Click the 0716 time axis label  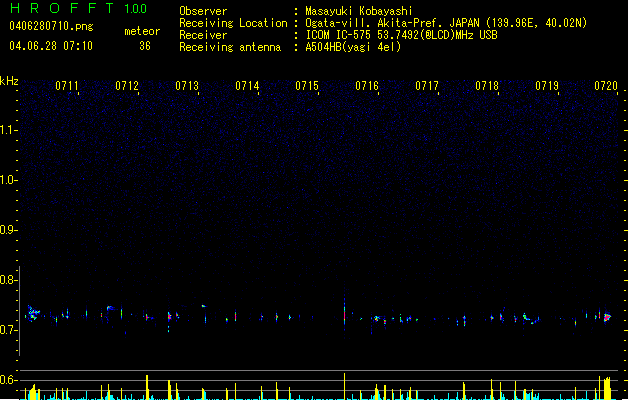pyautogui.click(x=367, y=86)
